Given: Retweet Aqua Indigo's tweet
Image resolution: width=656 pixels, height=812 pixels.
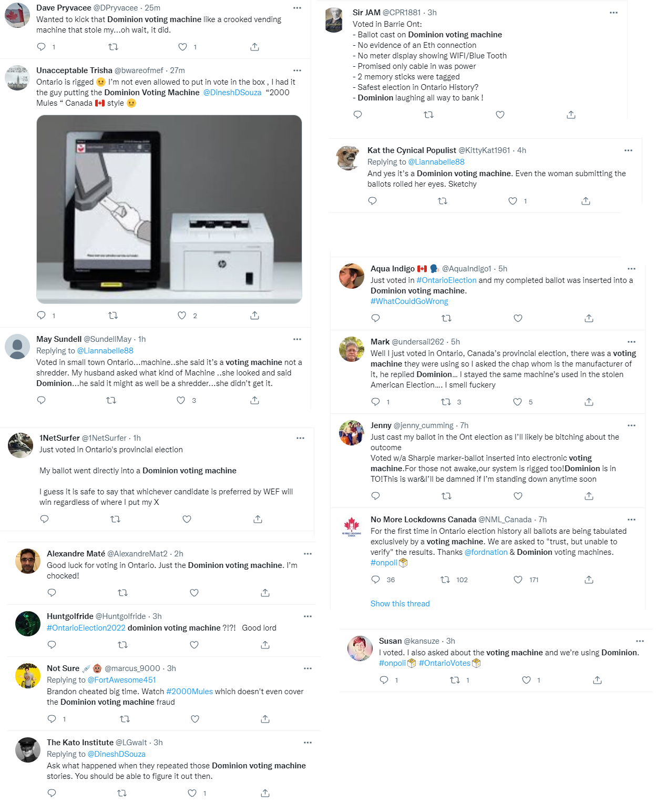Looking at the screenshot, I should pyautogui.click(x=446, y=318).
